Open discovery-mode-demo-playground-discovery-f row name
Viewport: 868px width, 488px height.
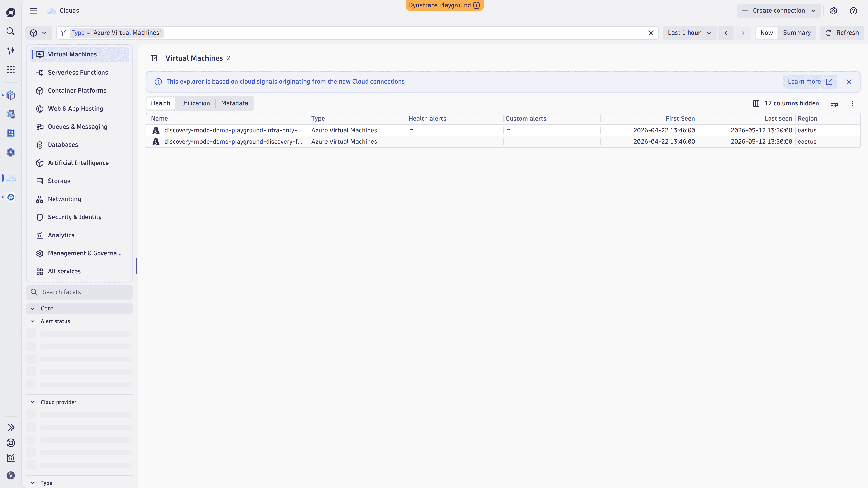coord(233,142)
